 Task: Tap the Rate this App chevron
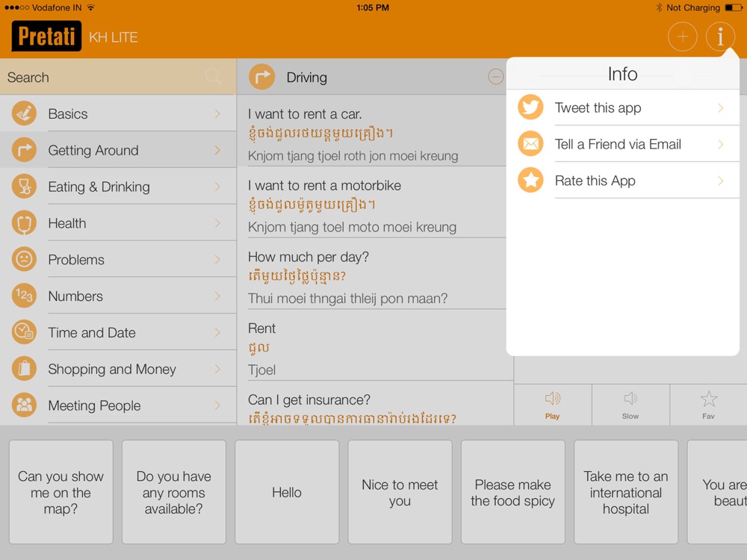(x=720, y=181)
